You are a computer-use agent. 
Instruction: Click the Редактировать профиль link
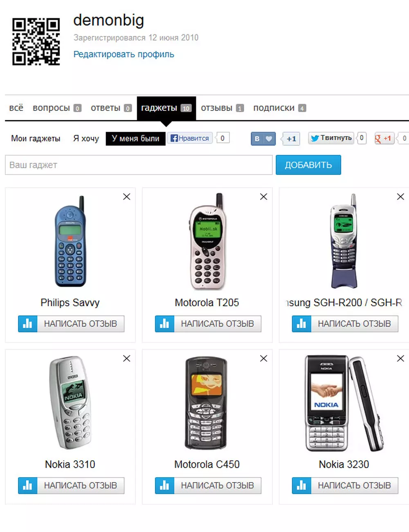coord(124,54)
